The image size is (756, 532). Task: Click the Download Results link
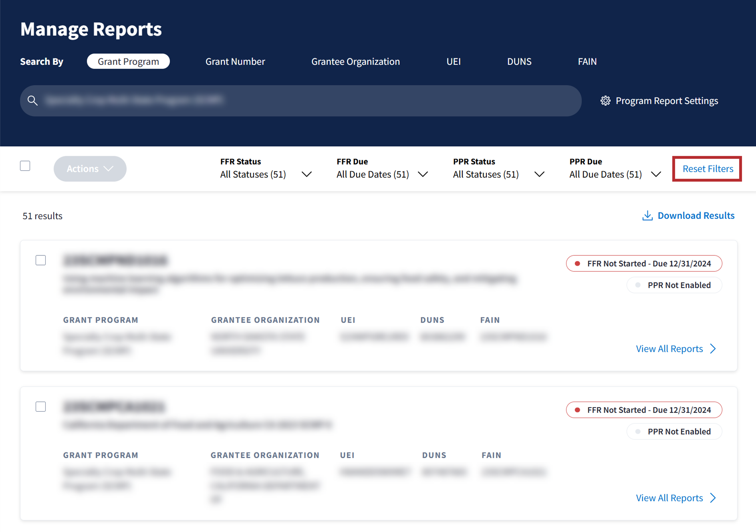click(x=696, y=216)
